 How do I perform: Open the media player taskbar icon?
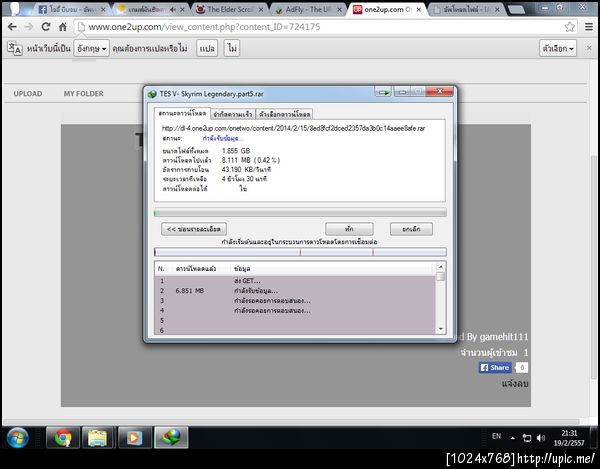tap(134, 438)
